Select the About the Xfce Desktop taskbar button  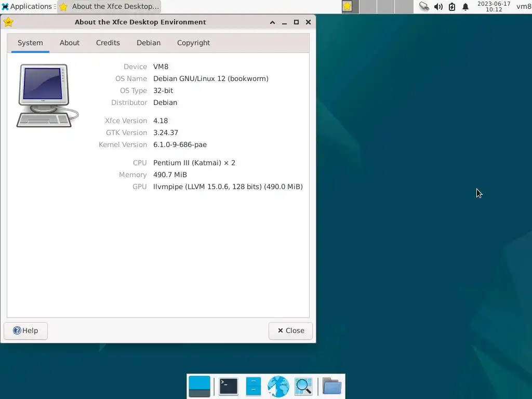click(109, 6)
